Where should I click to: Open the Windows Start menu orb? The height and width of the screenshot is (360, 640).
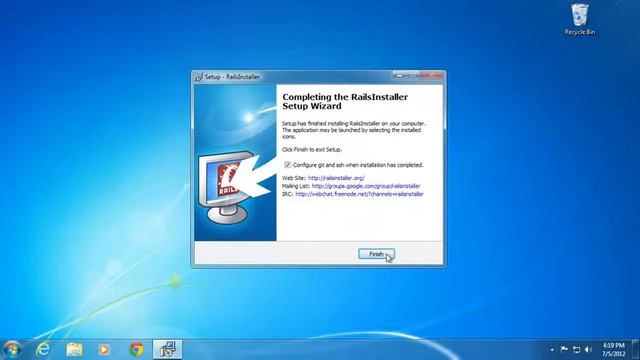(x=12, y=350)
